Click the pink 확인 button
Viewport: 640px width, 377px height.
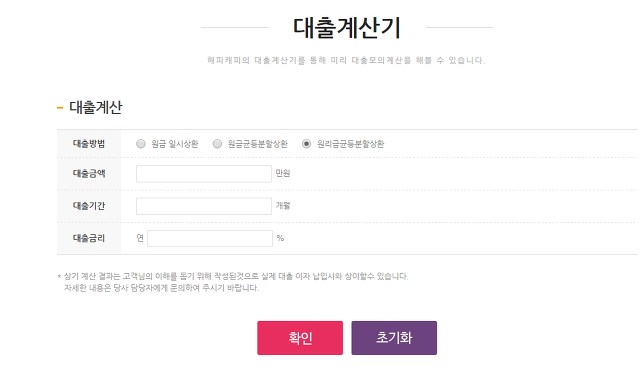(300, 338)
